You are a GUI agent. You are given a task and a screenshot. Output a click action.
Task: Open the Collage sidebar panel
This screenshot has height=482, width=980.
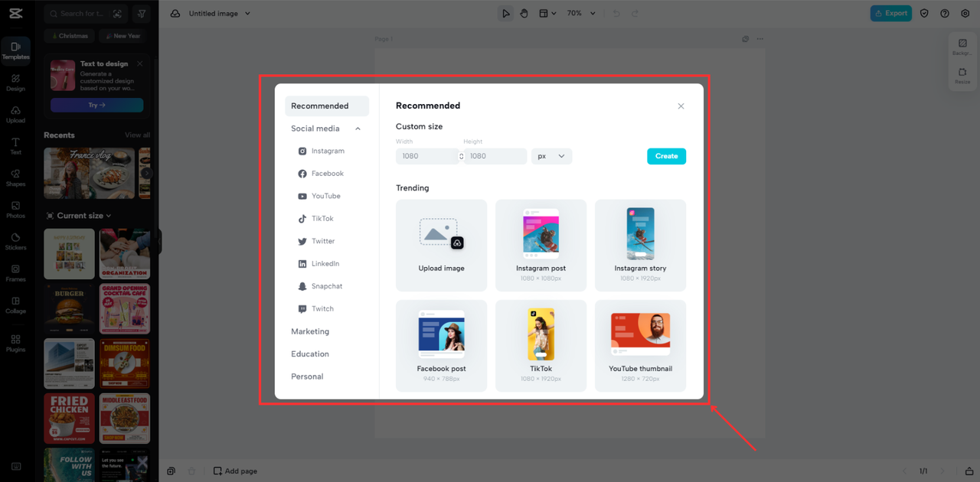(x=15, y=305)
